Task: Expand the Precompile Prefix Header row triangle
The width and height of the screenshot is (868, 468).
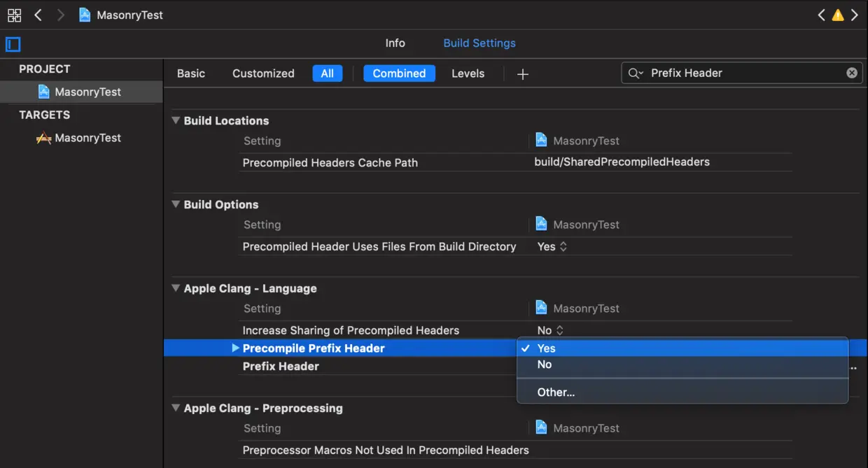Action: [236, 348]
